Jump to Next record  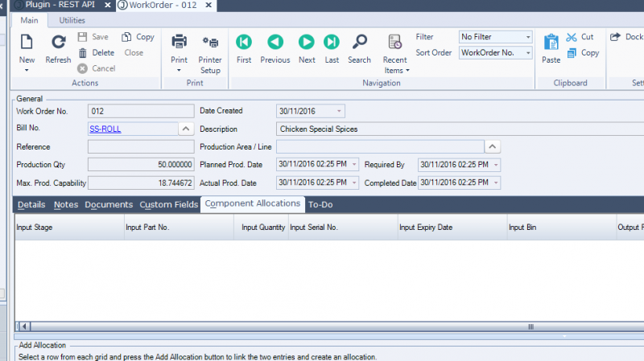click(x=307, y=42)
